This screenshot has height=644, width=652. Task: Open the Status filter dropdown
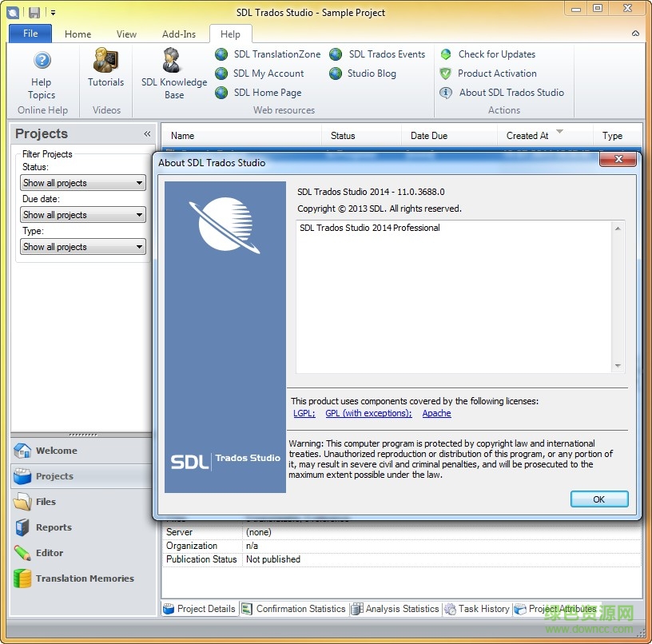[x=141, y=183]
